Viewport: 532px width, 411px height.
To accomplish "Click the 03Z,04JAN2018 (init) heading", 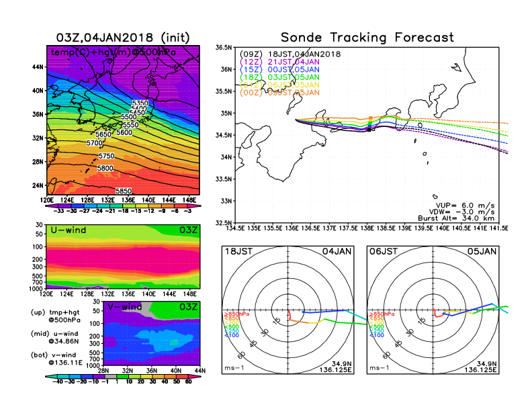I will tap(123, 38).
